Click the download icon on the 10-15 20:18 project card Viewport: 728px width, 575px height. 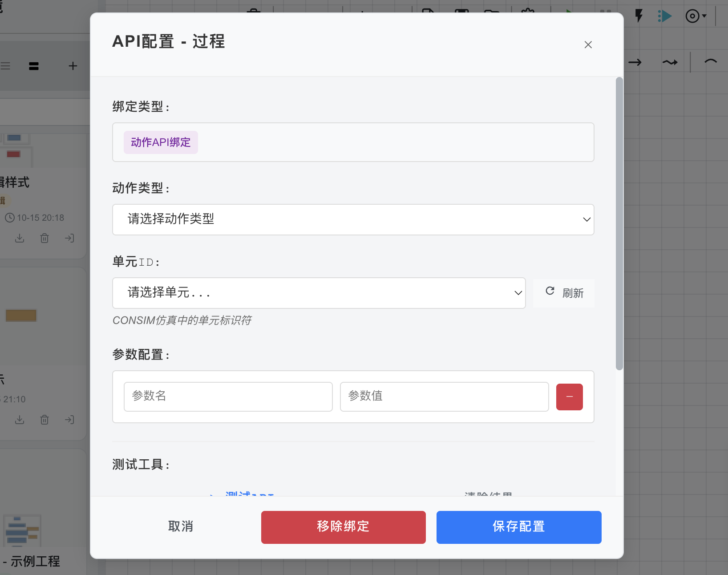click(20, 238)
